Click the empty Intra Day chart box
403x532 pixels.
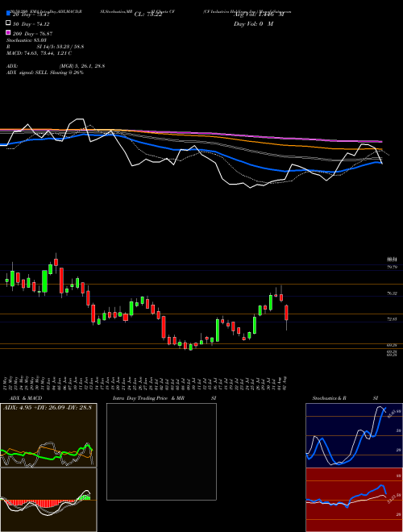[x=161, y=451]
